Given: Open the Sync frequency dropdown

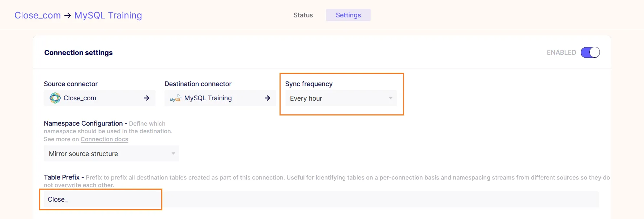Looking at the screenshot, I should [x=341, y=98].
